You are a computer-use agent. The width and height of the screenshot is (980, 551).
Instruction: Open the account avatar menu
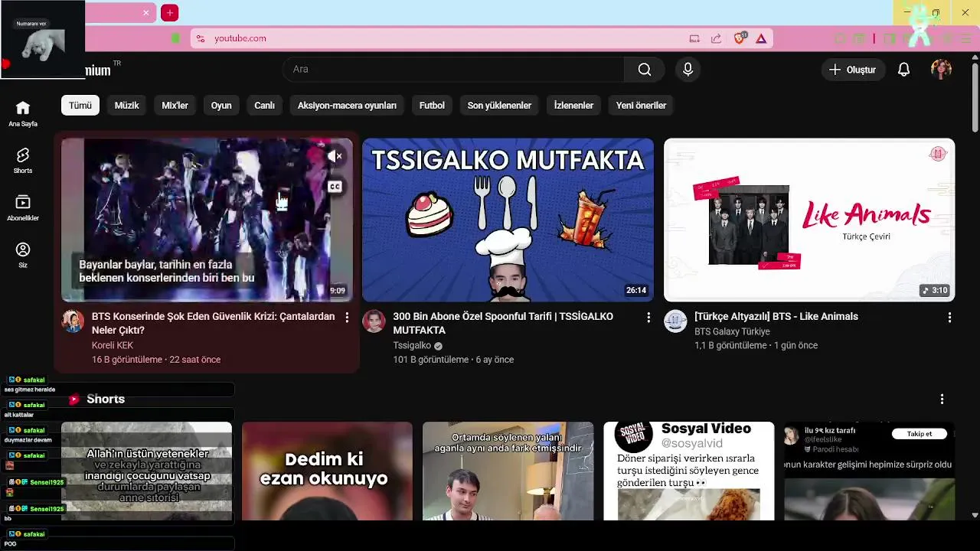941,70
